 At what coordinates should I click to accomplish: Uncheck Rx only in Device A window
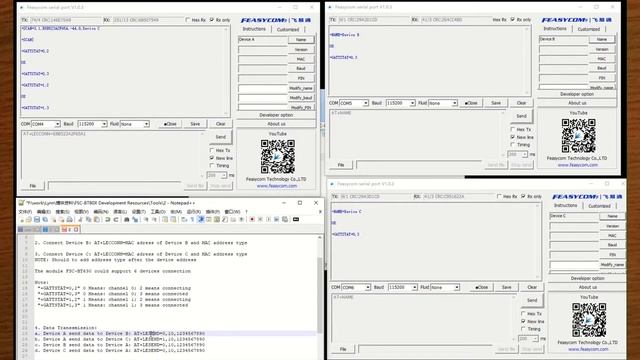(212, 20)
